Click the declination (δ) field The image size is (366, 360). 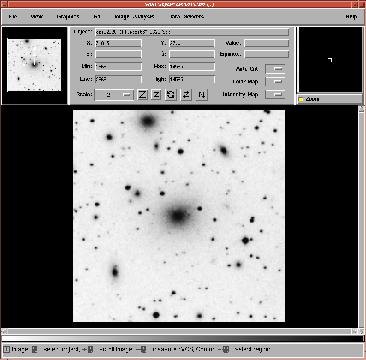[192, 54]
